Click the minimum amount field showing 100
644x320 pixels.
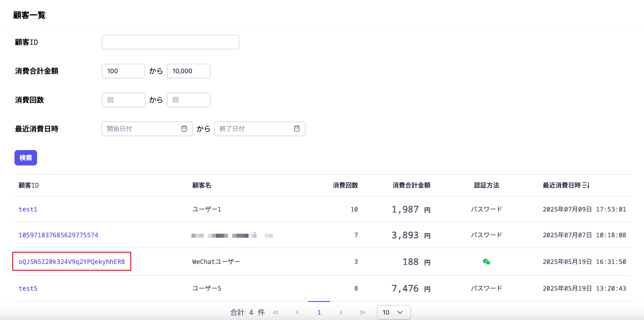click(x=124, y=71)
